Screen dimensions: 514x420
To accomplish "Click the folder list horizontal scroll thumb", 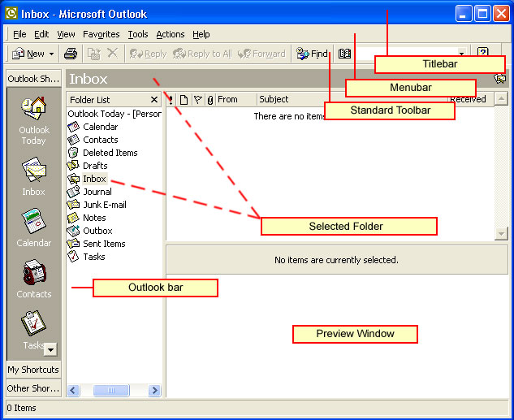I will 111,390.
